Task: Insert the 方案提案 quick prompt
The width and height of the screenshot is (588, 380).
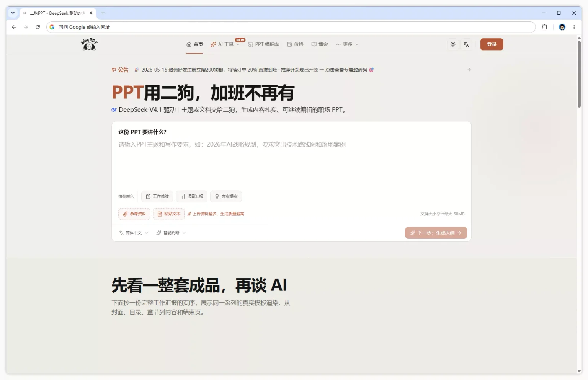Action: (226, 196)
